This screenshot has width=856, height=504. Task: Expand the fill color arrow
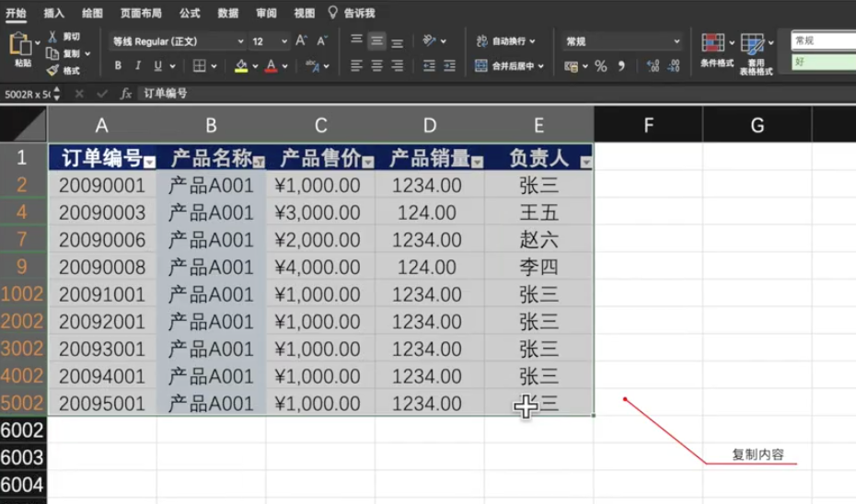(255, 66)
